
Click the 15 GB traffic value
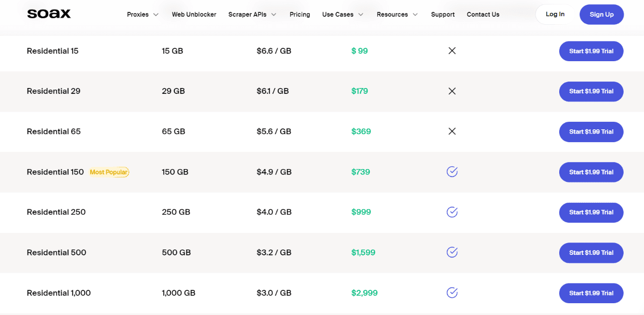172,51
